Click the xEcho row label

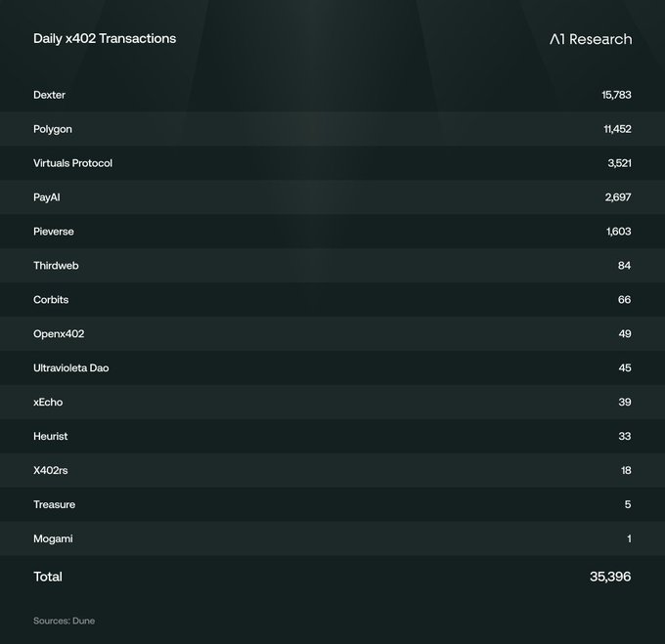tap(48, 403)
